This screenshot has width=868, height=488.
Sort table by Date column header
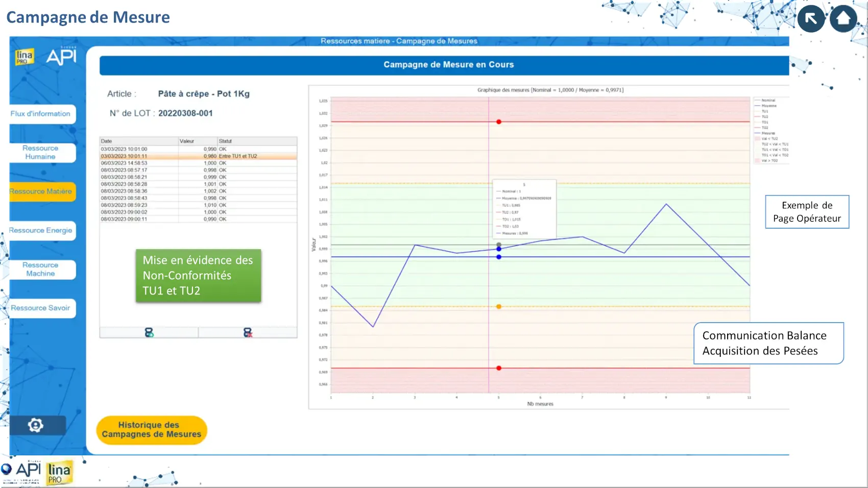click(138, 141)
